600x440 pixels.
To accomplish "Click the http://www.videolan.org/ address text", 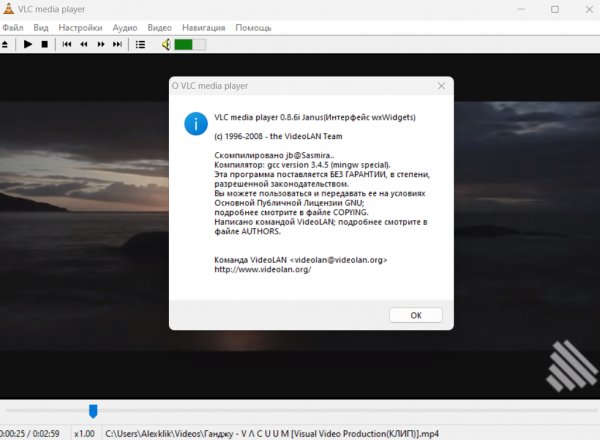I will pos(262,270).
